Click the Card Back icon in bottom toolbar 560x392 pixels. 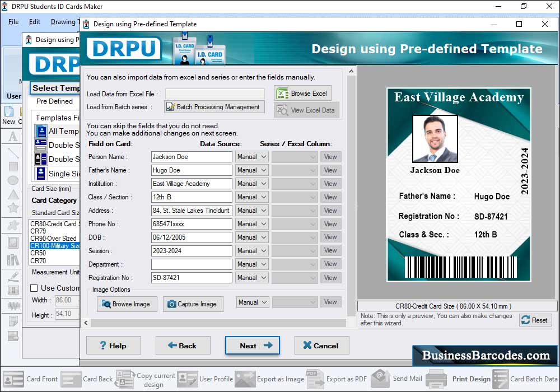pos(71,379)
